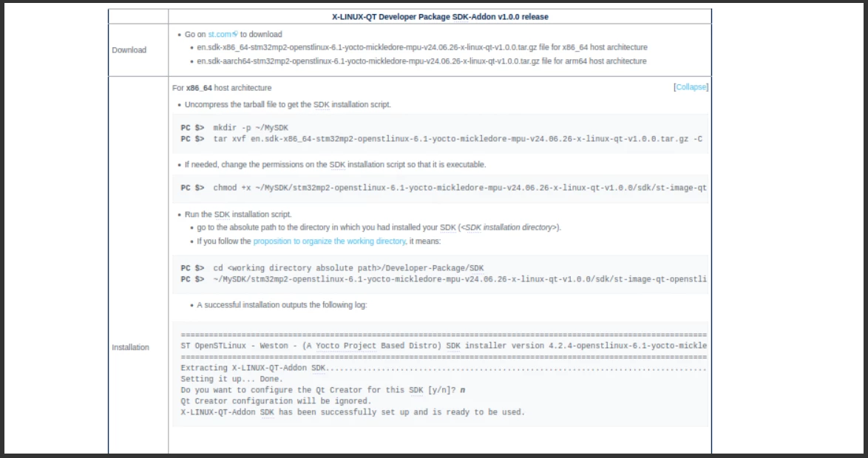Image resolution: width=868 pixels, height=458 pixels.
Task: Click the X-LINUX-QT Developer Package SDK-Addon v1.0.0 release header
Action: click(x=440, y=16)
